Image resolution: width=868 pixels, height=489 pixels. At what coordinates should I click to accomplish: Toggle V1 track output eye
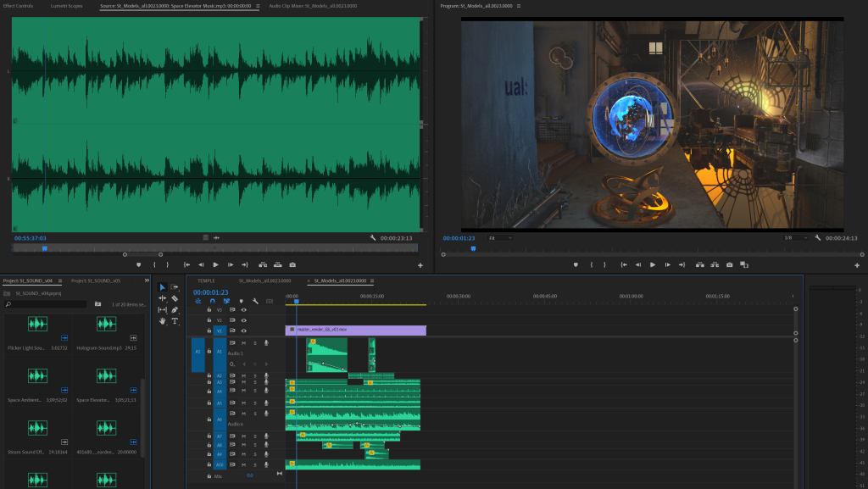coord(243,331)
